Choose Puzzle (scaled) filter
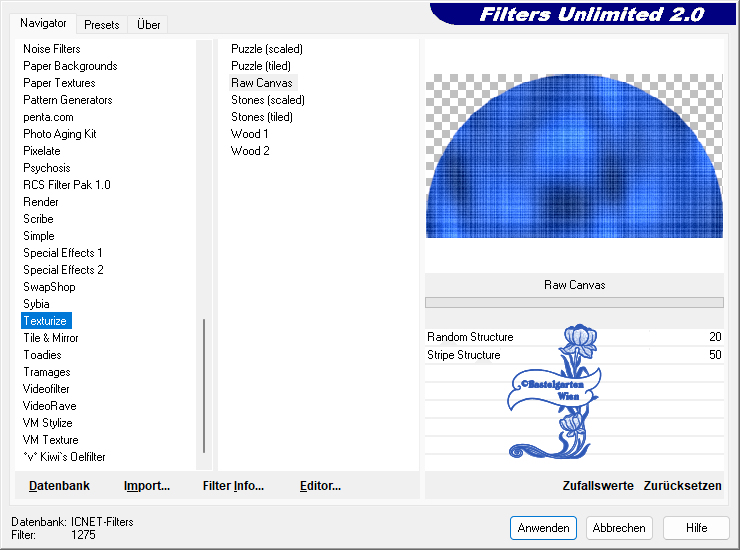The width and height of the screenshot is (740, 550). pyautogui.click(x=267, y=49)
